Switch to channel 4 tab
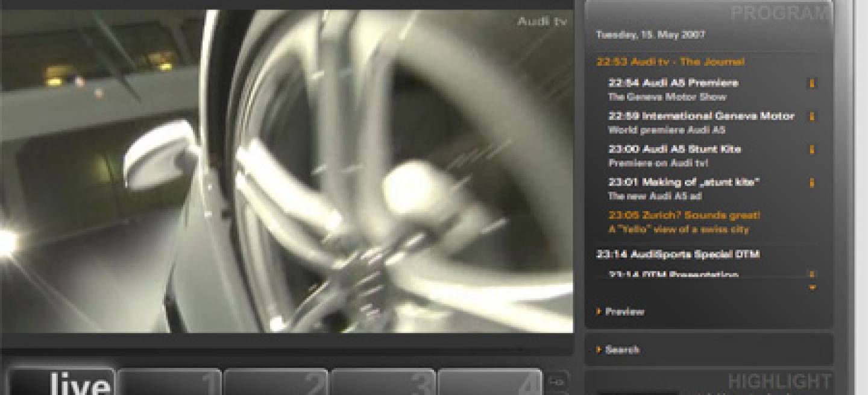868x395 pixels. tap(489, 382)
